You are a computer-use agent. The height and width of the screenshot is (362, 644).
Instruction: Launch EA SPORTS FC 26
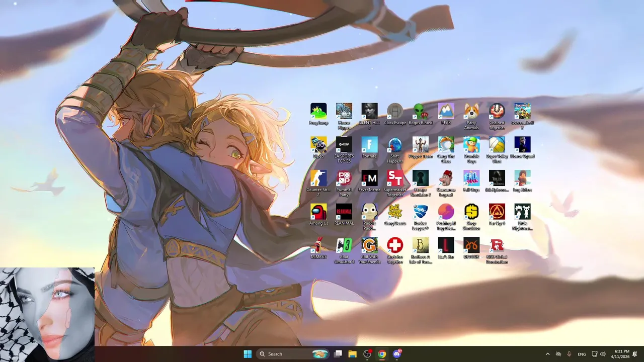click(x=344, y=150)
